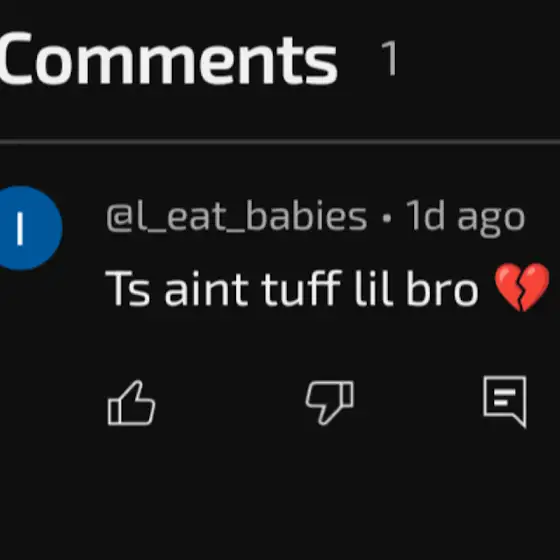
Task: Click the white letter I inside the avatar
Action: 20,229
